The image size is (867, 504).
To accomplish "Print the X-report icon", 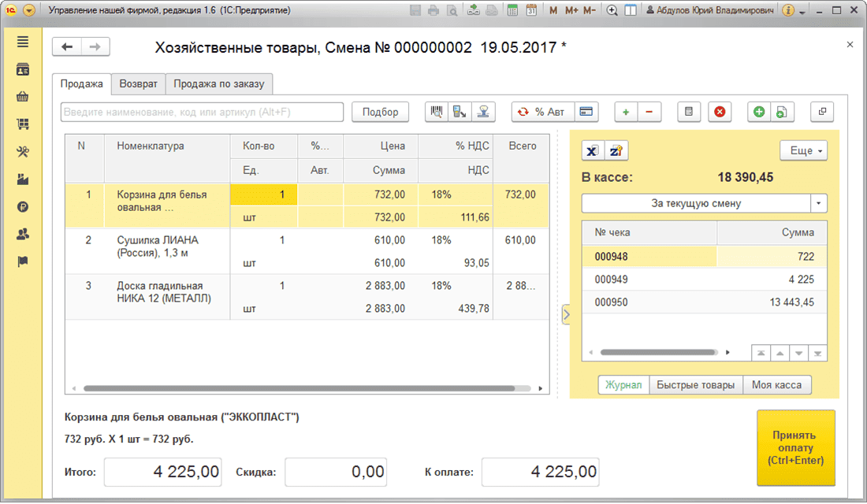I will pyautogui.click(x=592, y=151).
